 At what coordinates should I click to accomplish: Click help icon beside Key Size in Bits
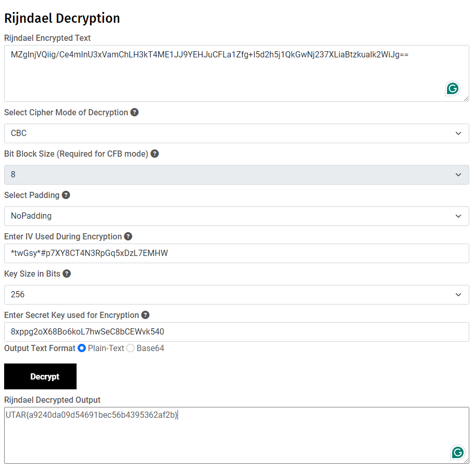(x=67, y=274)
